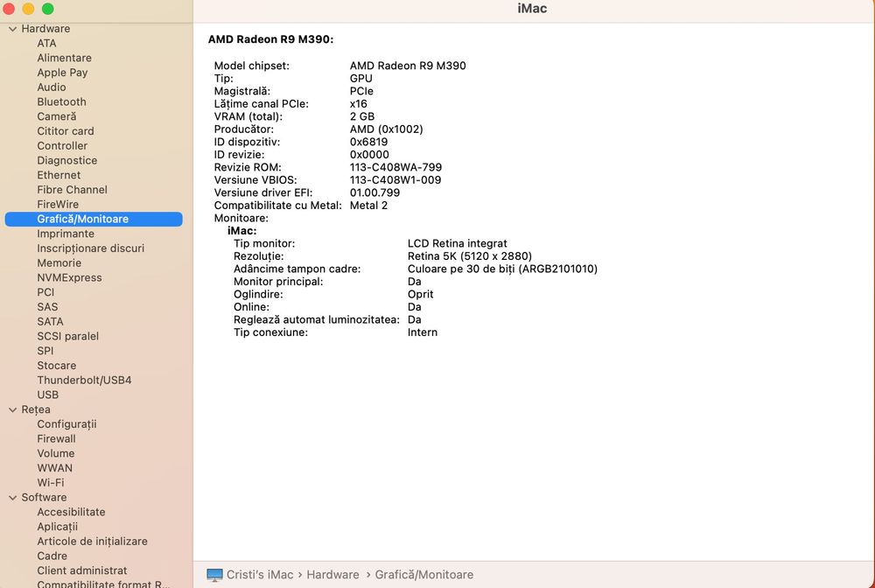
Task: Click the AMD Radeon R9 M390 heading
Action: pos(270,39)
